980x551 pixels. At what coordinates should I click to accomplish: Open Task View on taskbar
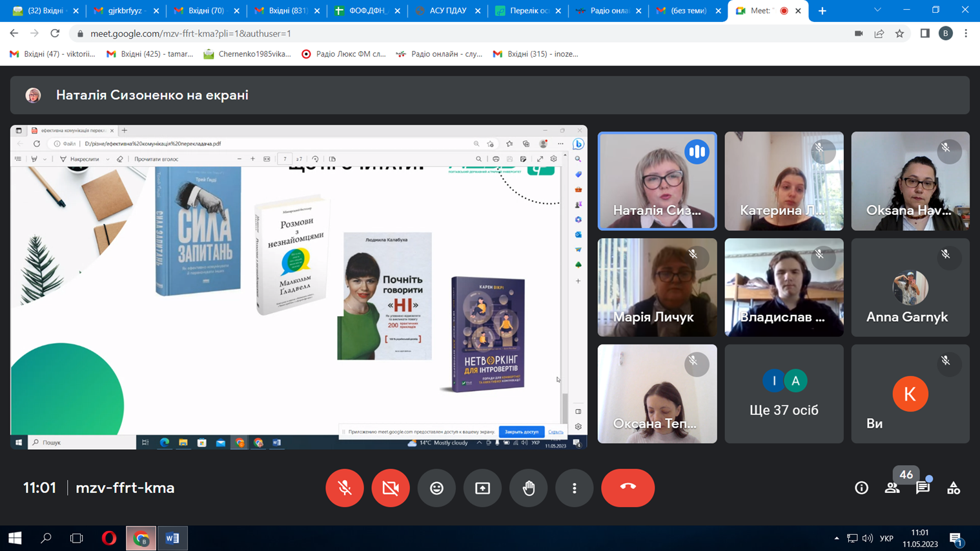click(x=77, y=538)
